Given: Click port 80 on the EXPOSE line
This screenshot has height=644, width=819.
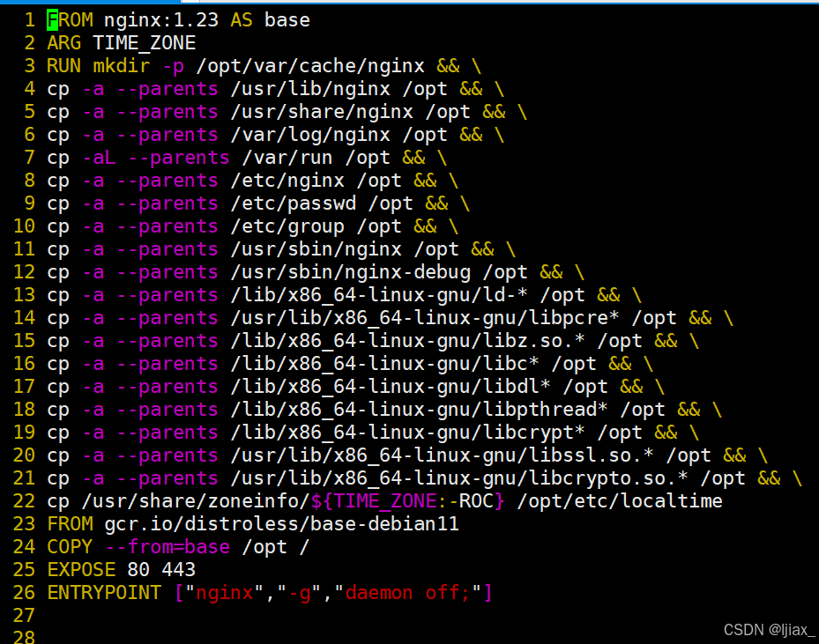Looking at the screenshot, I should pyautogui.click(x=138, y=570).
